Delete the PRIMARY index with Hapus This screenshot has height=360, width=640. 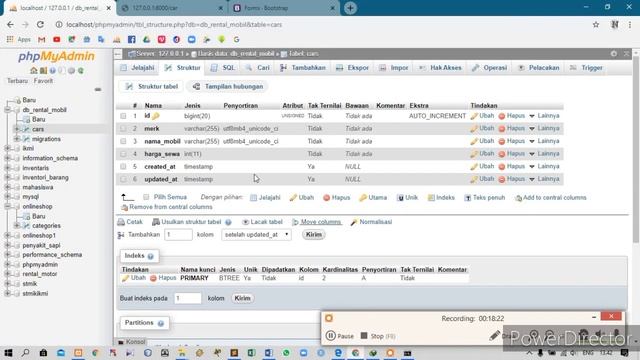pos(163,278)
